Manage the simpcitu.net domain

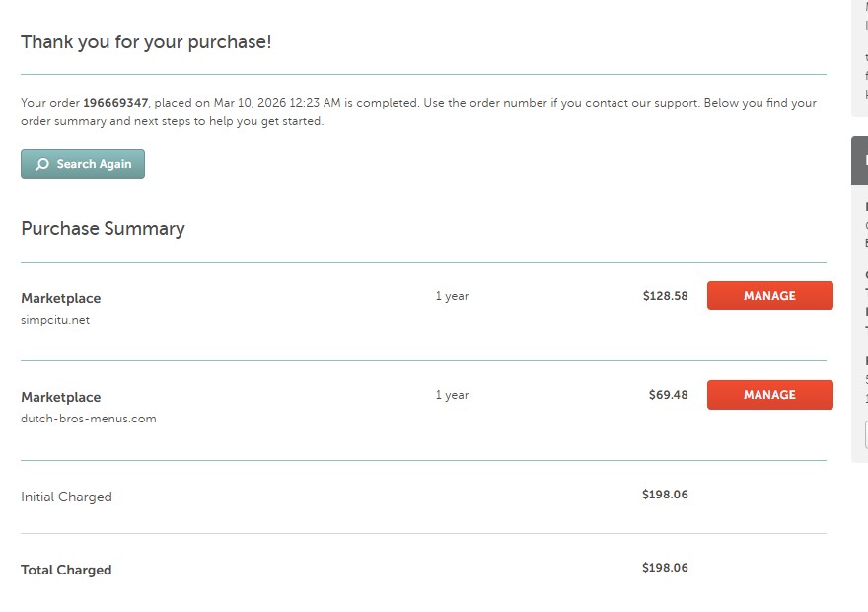click(769, 296)
